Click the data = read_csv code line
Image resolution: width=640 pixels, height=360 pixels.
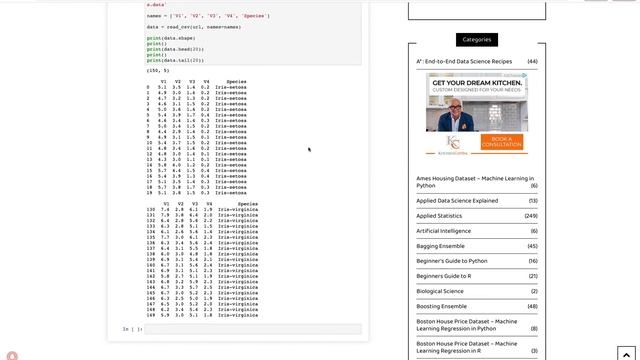click(x=194, y=27)
